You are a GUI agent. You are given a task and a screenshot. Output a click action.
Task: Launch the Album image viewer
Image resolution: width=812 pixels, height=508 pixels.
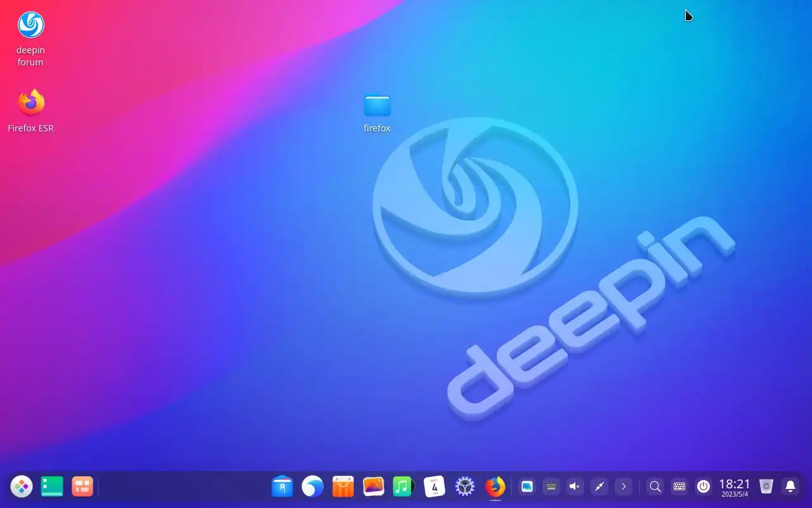point(374,487)
